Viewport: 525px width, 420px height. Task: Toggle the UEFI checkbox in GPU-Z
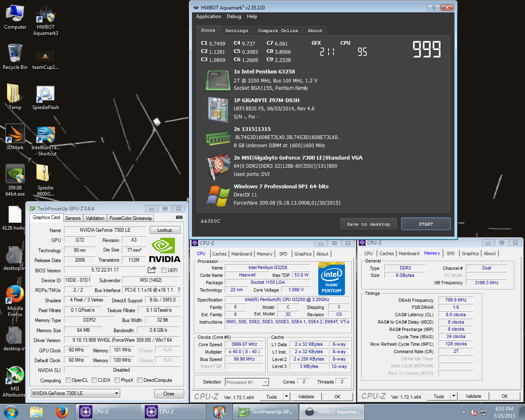[164, 270]
